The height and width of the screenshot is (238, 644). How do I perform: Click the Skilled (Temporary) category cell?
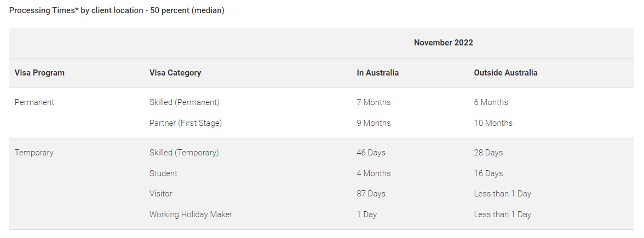click(183, 153)
